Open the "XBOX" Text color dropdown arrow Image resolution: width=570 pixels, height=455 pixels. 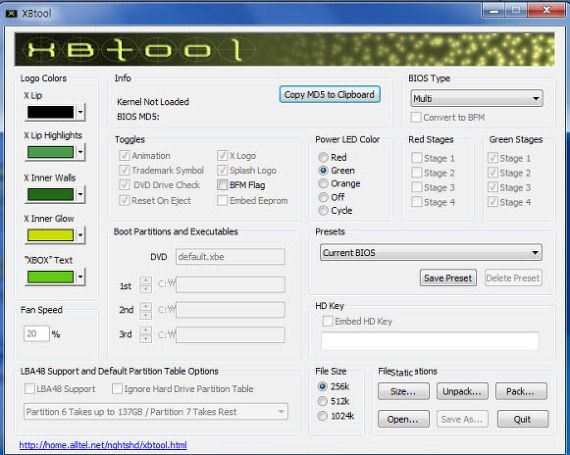pos(80,277)
